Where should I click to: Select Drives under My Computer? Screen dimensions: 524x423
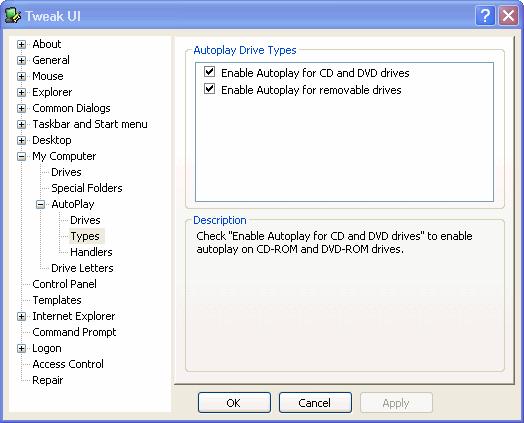(x=66, y=172)
